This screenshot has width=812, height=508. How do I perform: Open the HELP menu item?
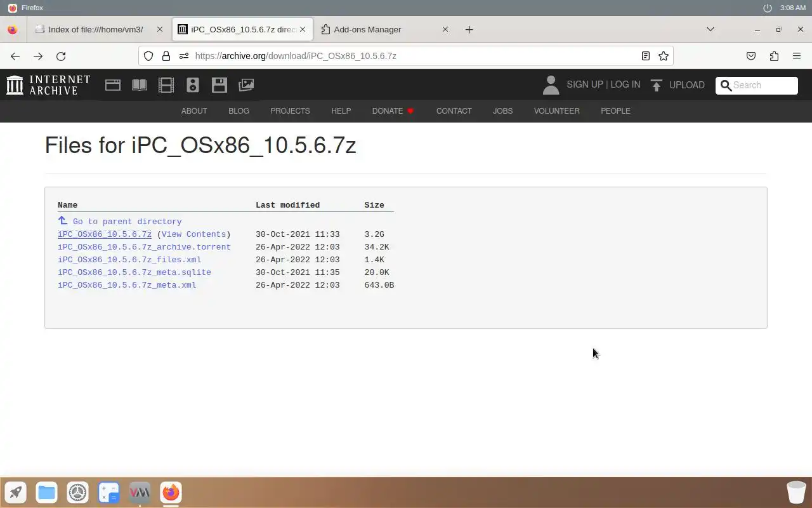[341, 111]
